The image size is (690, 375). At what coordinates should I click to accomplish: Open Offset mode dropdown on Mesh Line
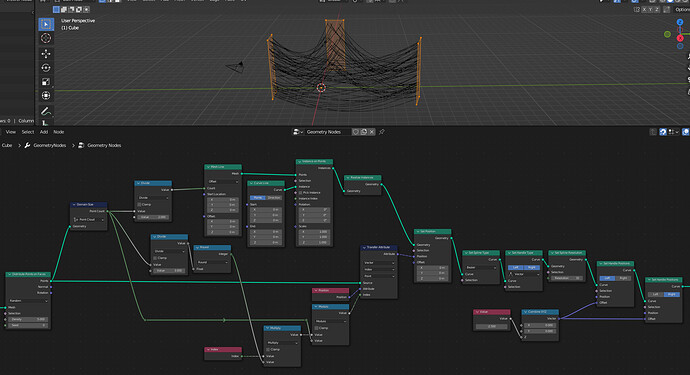(x=223, y=181)
